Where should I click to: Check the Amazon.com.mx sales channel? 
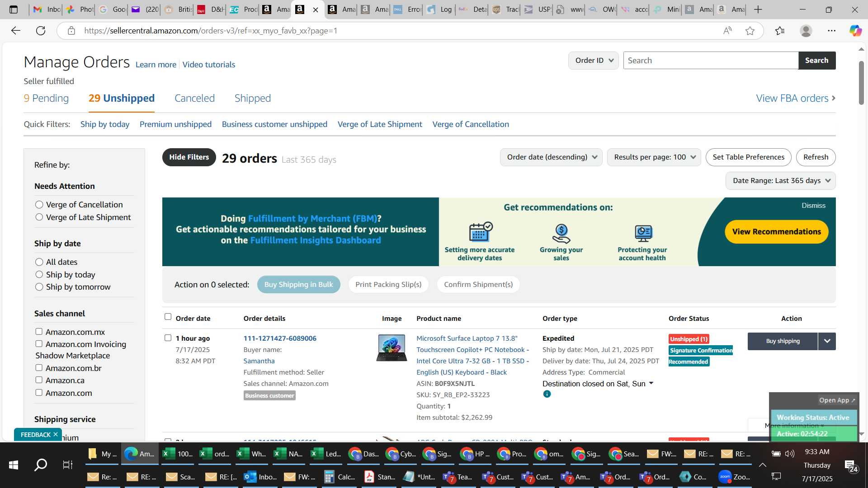tap(39, 332)
